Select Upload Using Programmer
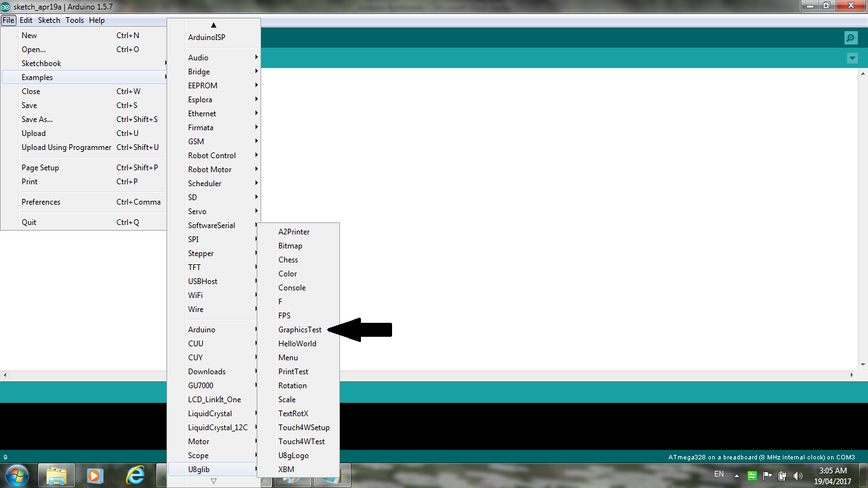 point(85,147)
